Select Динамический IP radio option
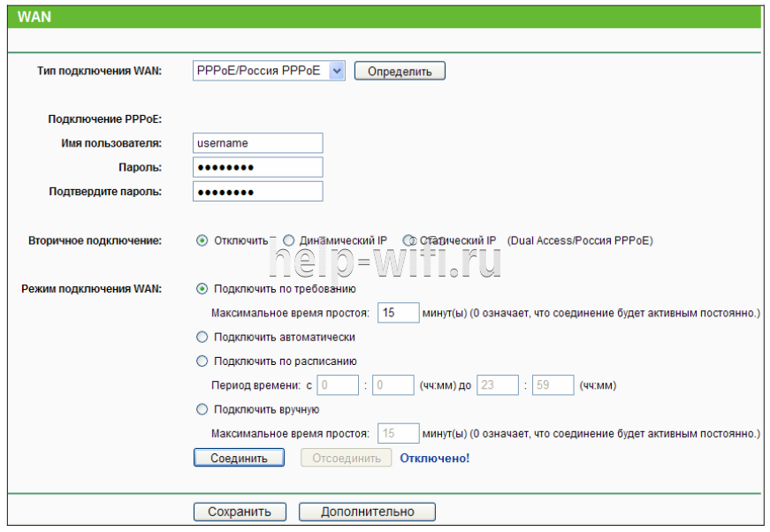 pyautogui.click(x=288, y=240)
